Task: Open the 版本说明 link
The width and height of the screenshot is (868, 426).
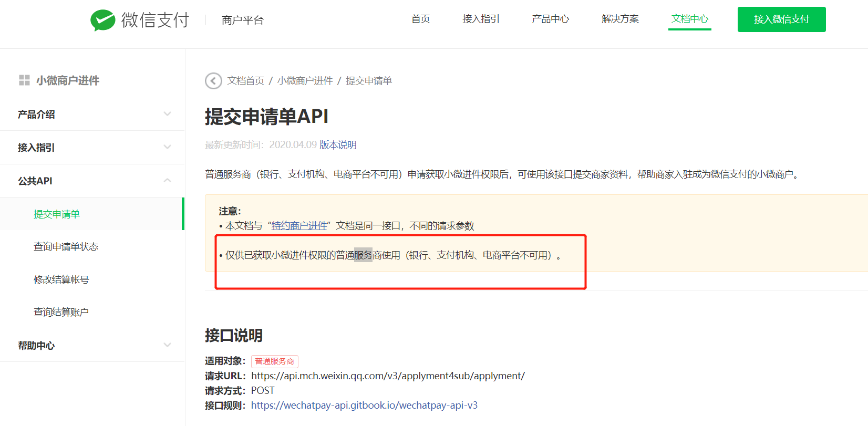Action: (x=338, y=145)
